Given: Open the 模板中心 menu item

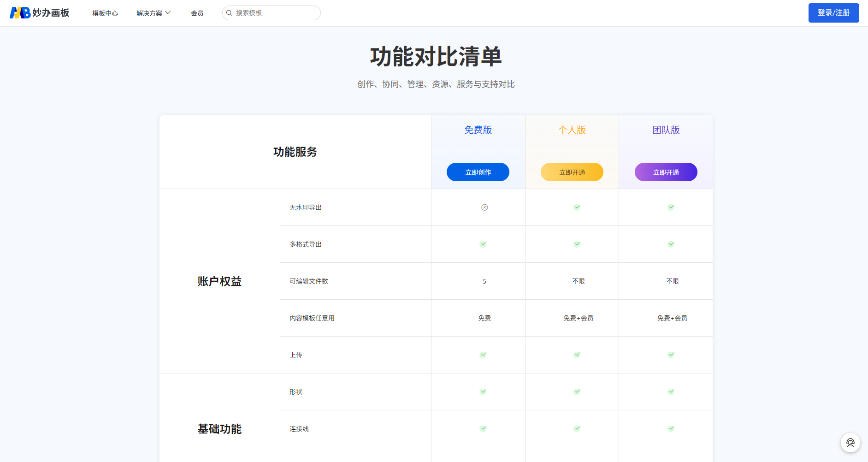Looking at the screenshot, I should pos(105,13).
